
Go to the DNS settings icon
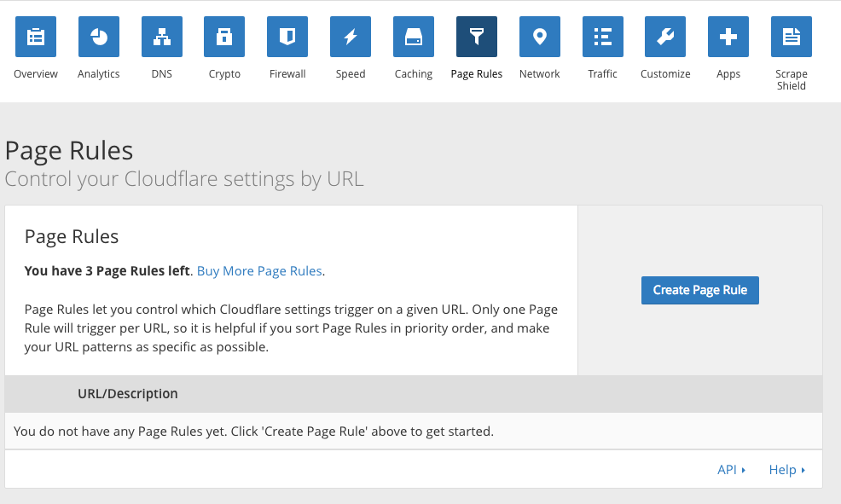tap(162, 37)
